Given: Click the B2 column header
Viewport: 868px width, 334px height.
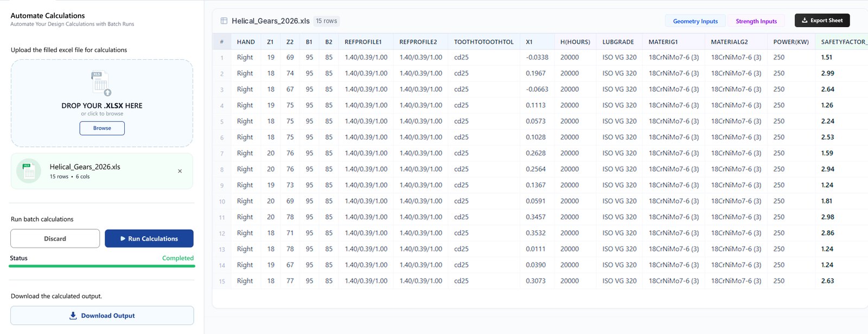Looking at the screenshot, I should pyautogui.click(x=329, y=42).
